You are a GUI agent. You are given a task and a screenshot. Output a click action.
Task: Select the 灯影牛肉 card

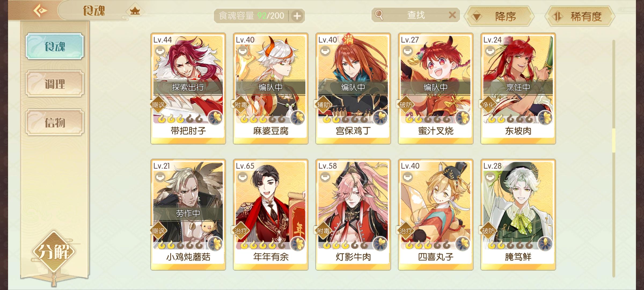pos(353,215)
